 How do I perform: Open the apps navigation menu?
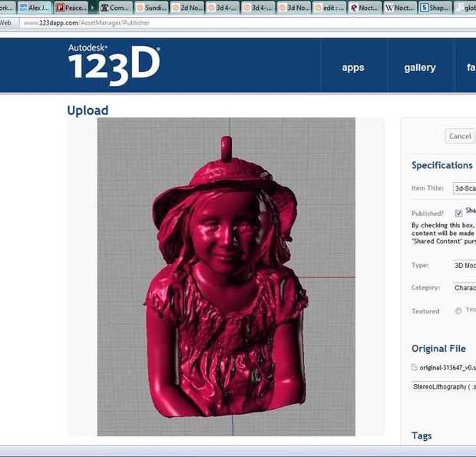click(352, 68)
